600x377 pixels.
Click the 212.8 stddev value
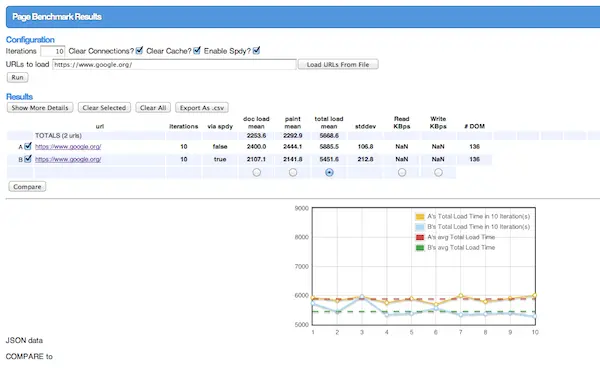(365, 159)
